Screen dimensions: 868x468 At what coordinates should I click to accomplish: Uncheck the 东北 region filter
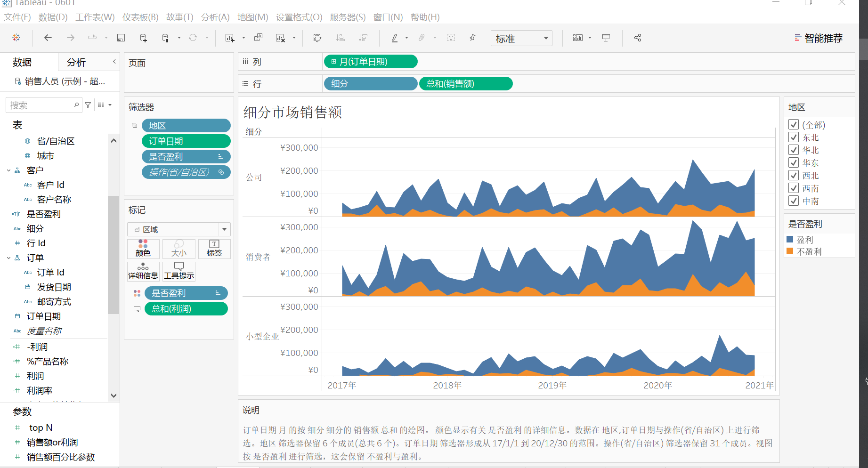point(794,137)
